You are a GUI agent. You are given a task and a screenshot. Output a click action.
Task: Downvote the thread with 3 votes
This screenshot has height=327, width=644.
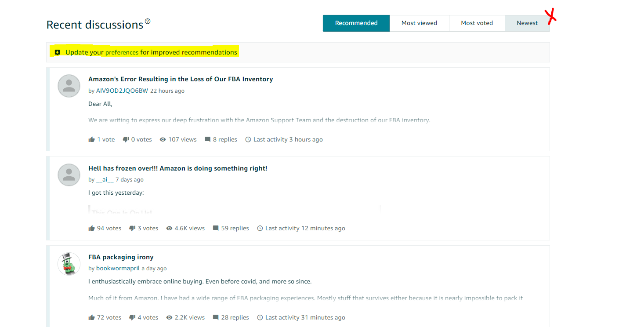pos(132,229)
